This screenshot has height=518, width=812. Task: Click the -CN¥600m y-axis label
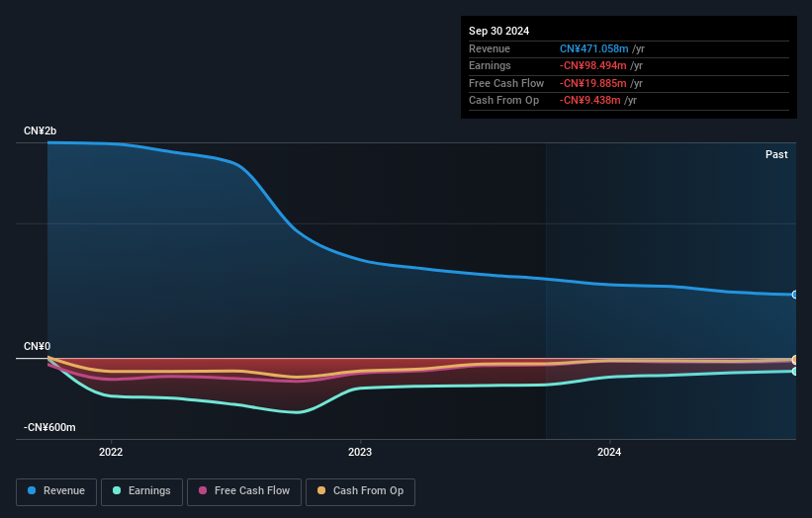[x=49, y=427]
